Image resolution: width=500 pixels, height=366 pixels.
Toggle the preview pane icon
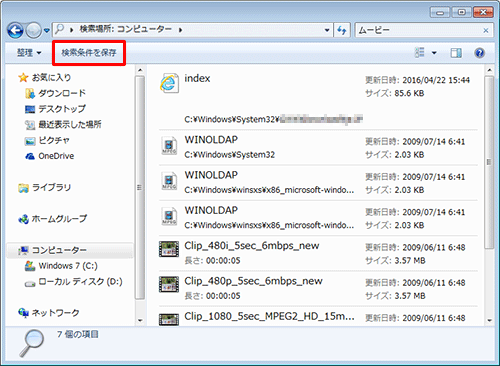(x=456, y=53)
